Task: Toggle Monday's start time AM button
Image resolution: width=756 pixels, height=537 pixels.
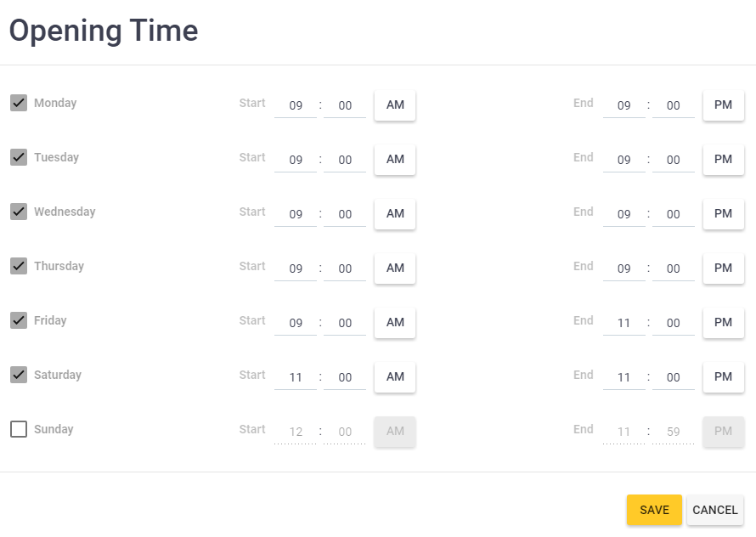Action: (x=394, y=105)
